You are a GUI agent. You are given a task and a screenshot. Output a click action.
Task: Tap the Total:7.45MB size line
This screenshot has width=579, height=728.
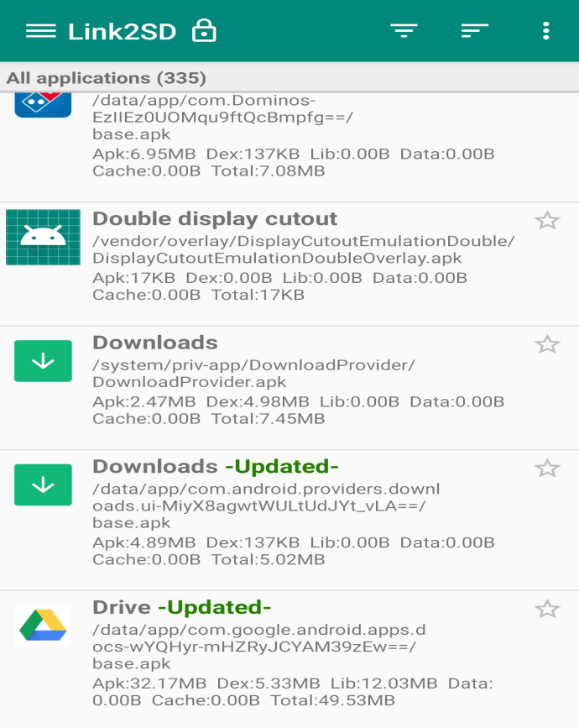click(x=209, y=419)
